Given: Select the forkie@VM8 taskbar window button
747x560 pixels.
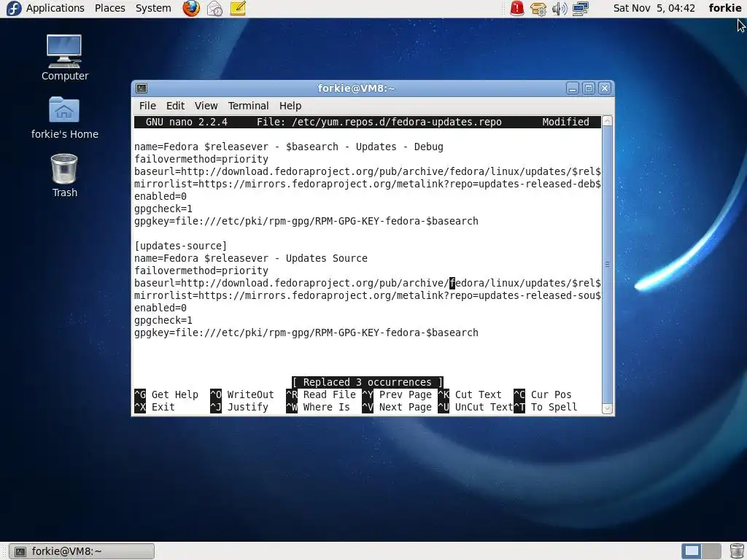Looking at the screenshot, I should [x=82, y=551].
